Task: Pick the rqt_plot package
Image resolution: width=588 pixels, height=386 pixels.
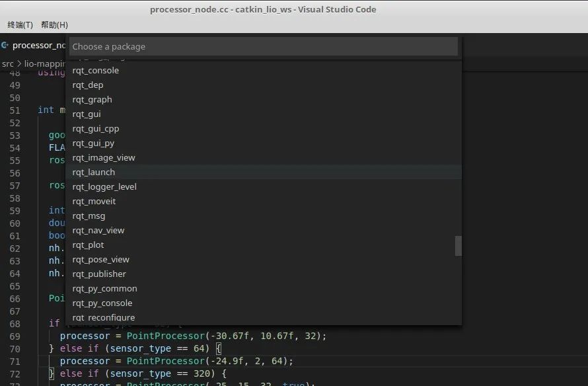Action: pyautogui.click(x=264, y=245)
